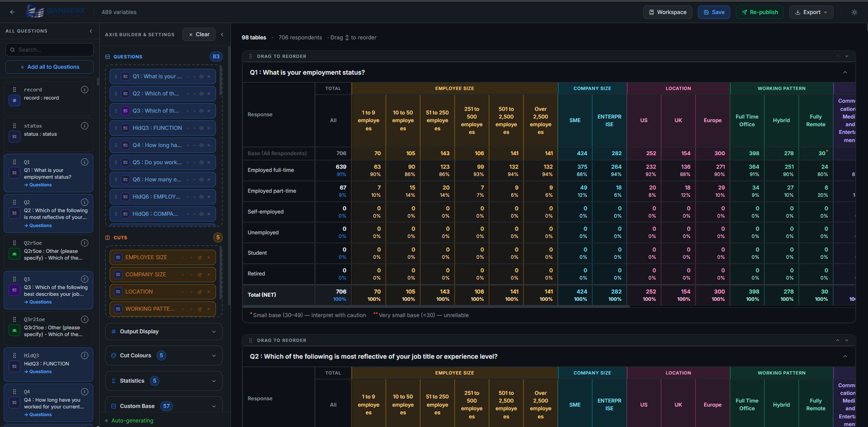Click Questions link under HidQ3 card
868x427 pixels.
38,372
